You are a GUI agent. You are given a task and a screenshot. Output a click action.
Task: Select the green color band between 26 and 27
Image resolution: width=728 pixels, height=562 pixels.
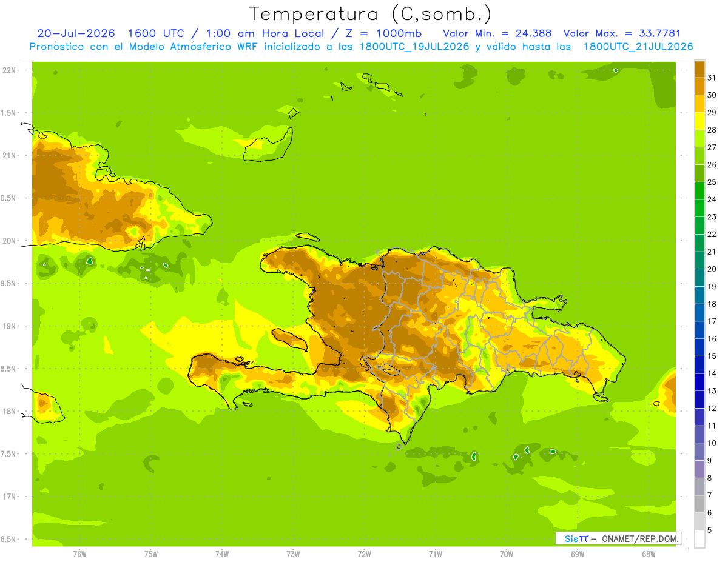[699, 156]
